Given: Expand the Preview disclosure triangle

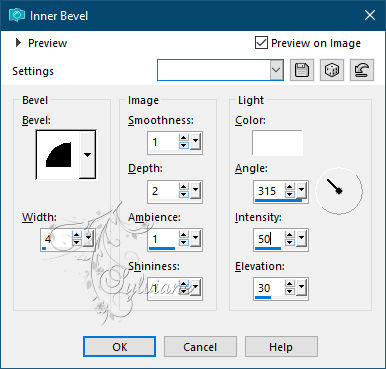Looking at the screenshot, I should click(18, 43).
